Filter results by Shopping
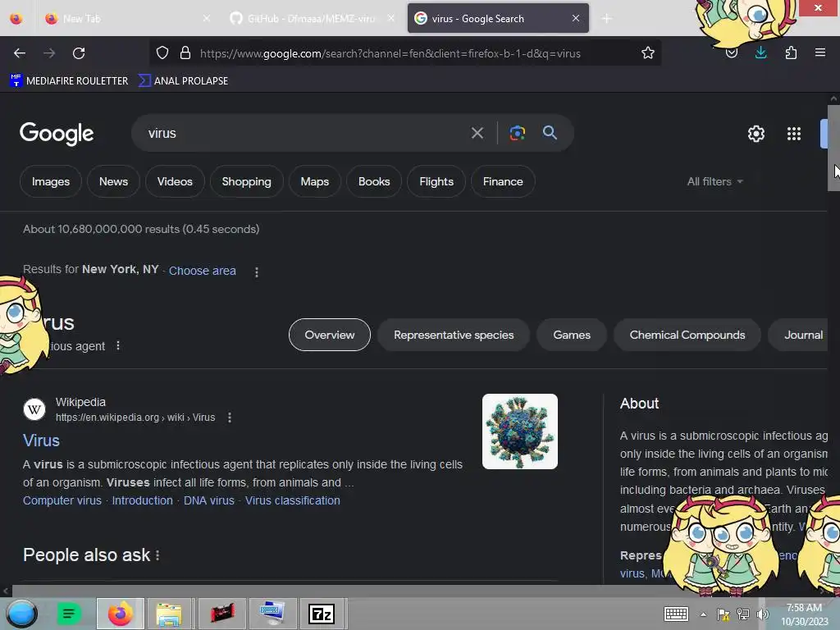 246,181
